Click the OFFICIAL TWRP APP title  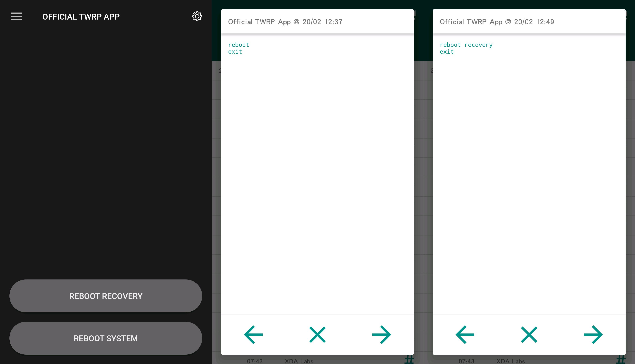(81, 17)
